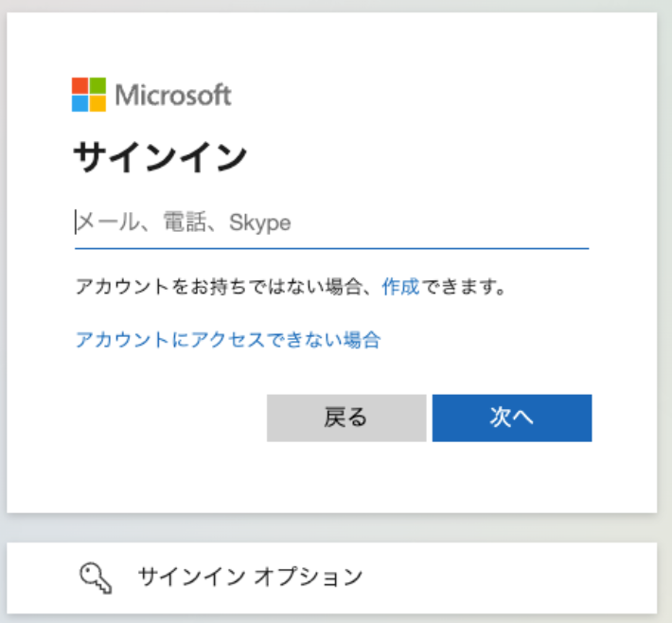672x623 pixels.
Task: Open the 作成 account creation link
Action: (x=400, y=286)
